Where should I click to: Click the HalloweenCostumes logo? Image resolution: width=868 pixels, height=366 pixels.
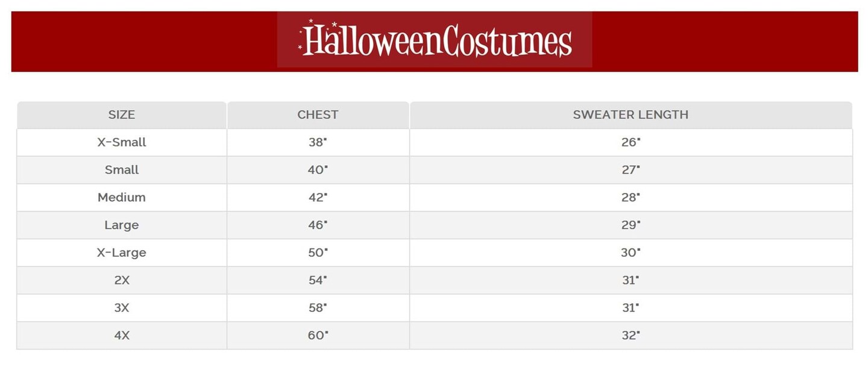pos(435,40)
